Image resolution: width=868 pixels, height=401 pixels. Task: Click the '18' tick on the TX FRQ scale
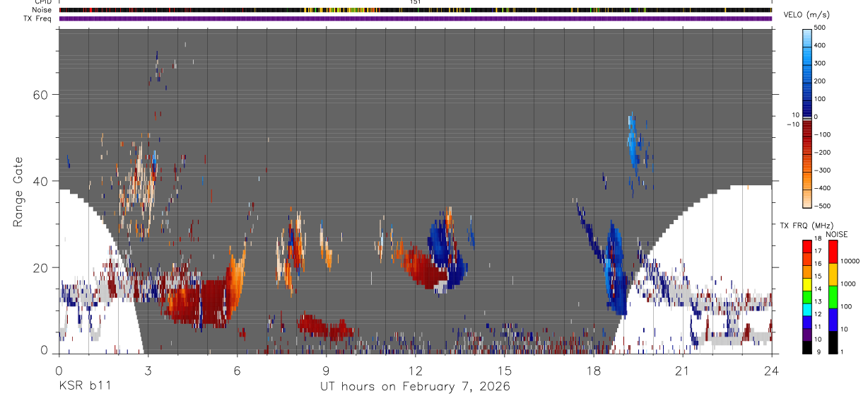point(819,240)
